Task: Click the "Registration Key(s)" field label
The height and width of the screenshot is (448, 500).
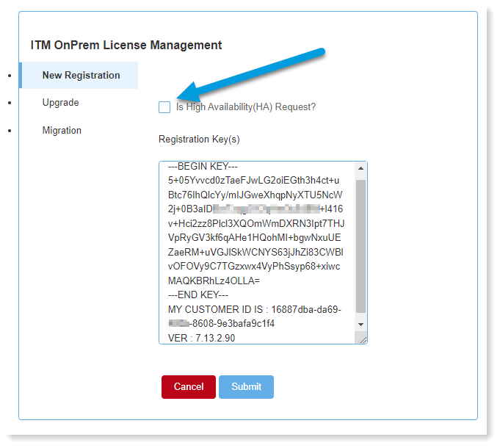Action: coord(199,140)
